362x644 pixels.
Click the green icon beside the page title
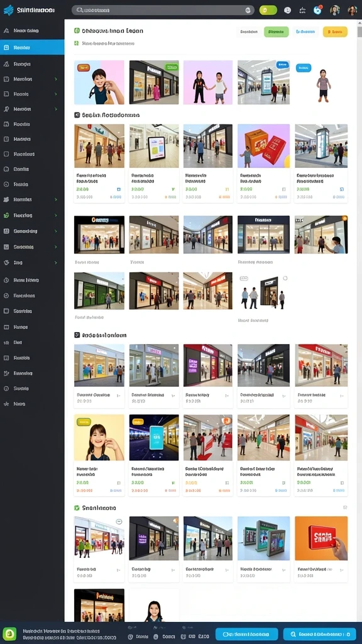(77, 30)
